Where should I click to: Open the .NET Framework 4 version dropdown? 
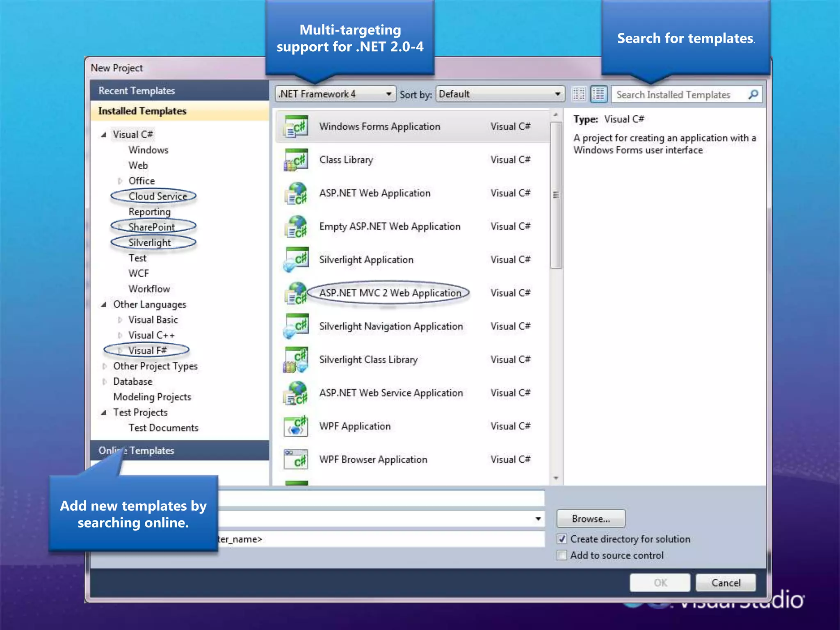tap(335, 94)
